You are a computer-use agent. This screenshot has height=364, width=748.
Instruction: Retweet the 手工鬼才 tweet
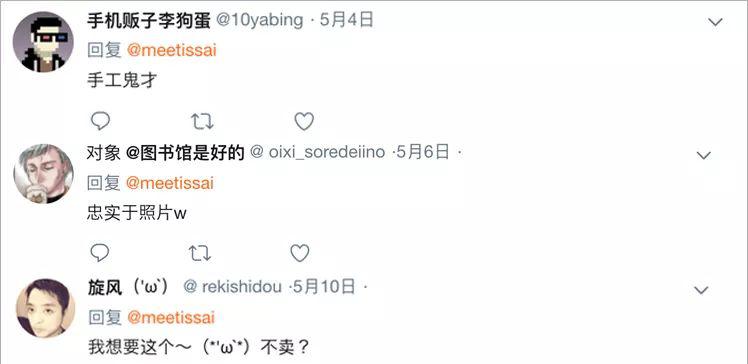[202, 122]
